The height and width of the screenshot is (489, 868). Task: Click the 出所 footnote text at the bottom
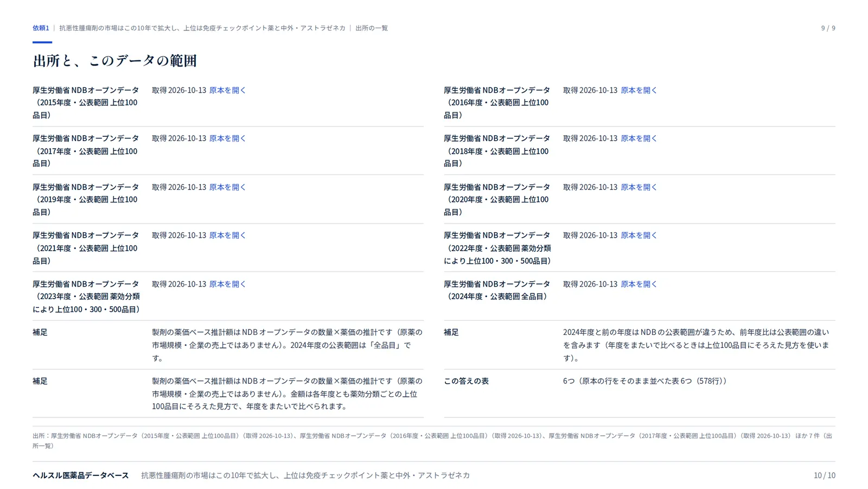coord(432,441)
